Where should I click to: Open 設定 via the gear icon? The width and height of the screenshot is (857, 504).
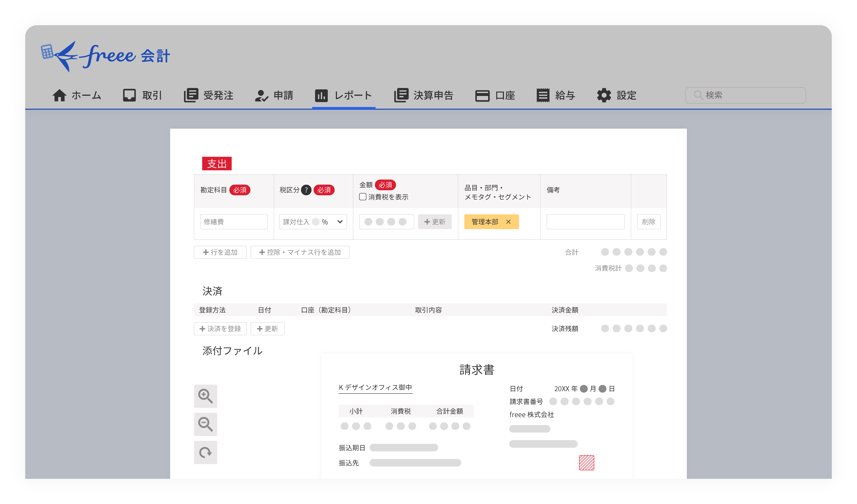point(604,96)
